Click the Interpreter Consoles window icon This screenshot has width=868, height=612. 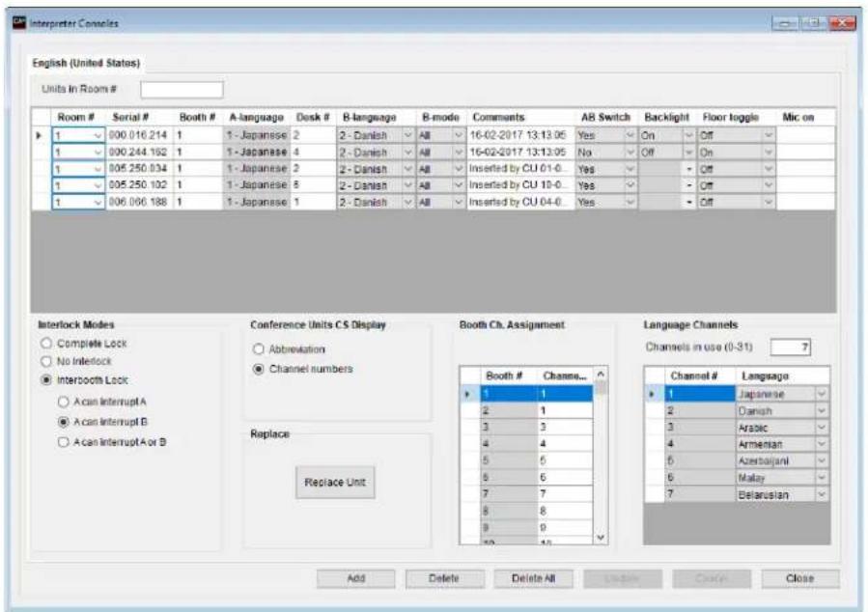click(x=19, y=23)
